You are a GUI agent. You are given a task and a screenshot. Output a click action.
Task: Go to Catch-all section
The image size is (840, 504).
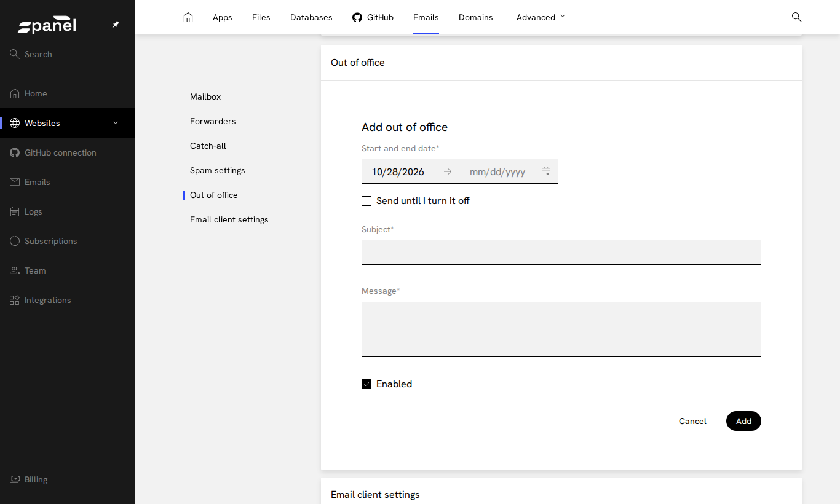208,146
